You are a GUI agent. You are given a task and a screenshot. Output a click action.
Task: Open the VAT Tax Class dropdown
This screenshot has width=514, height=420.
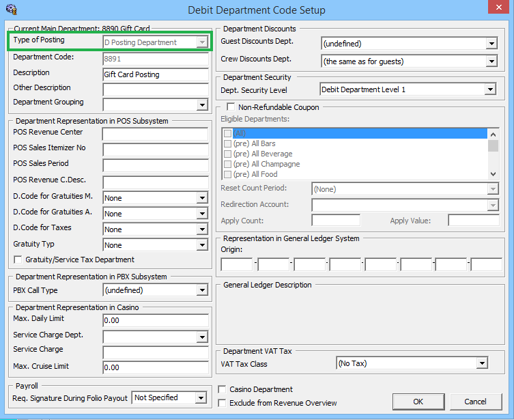click(x=482, y=363)
